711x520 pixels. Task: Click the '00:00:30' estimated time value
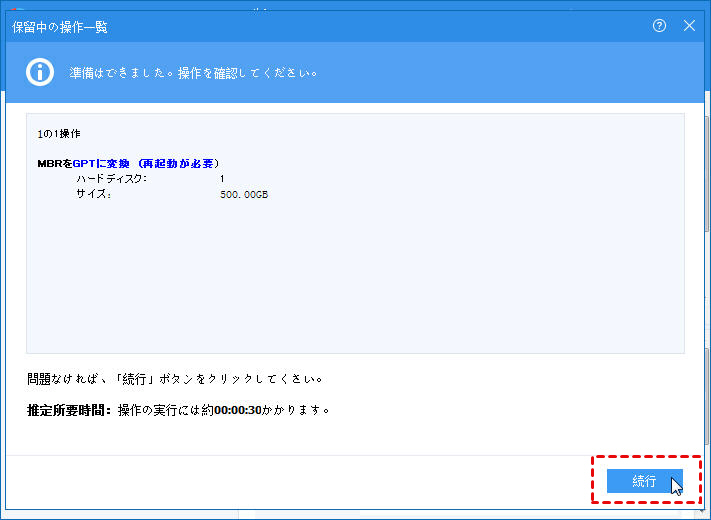coord(238,410)
